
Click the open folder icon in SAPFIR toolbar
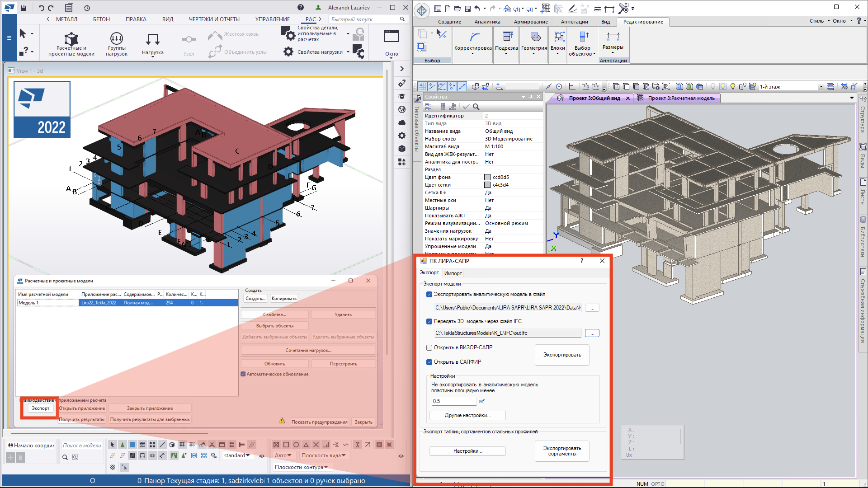point(458,9)
